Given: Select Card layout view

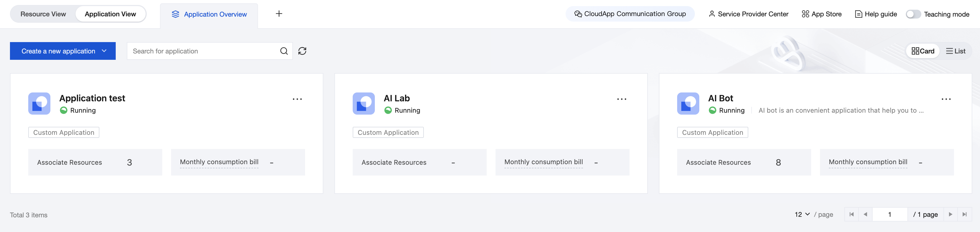Looking at the screenshot, I should pos(923,51).
